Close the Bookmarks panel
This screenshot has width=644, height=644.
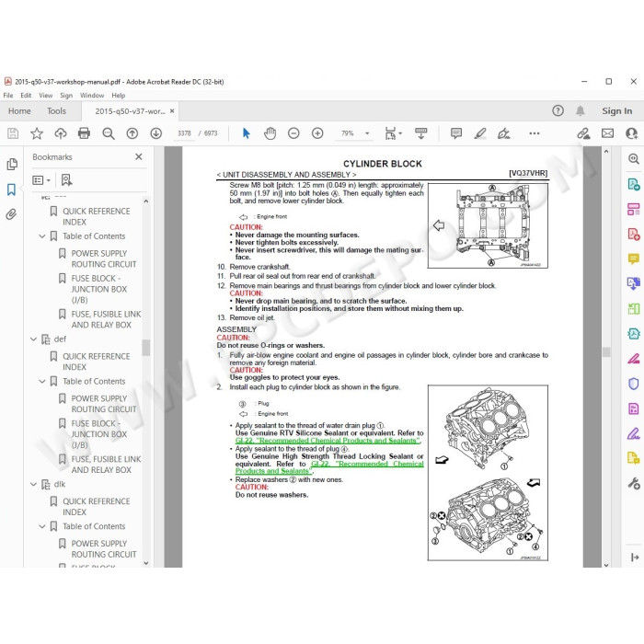click(x=139, y=156)
